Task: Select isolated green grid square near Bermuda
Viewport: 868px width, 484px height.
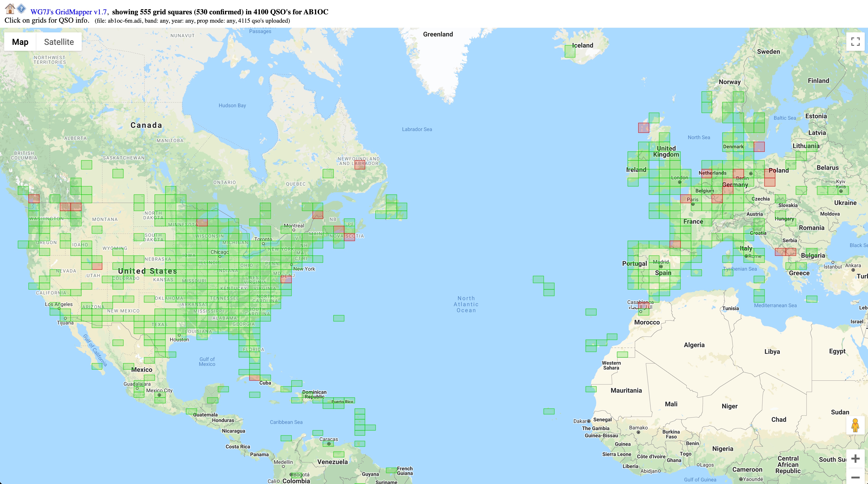Action: tap(339, 318)
